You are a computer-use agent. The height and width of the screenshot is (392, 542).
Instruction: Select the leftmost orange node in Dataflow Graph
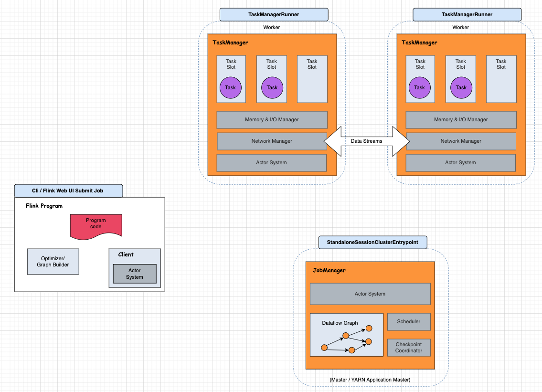[324, 348]
